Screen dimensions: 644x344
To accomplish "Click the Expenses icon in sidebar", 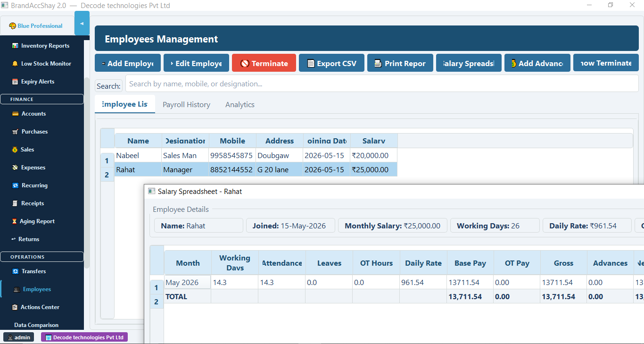I will tap(16, 168).
